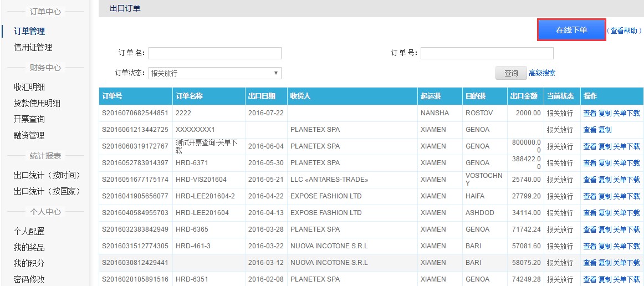Expand the 订单状态 dropdown
Screen dimensions: 644x286
tap(215, 73)
